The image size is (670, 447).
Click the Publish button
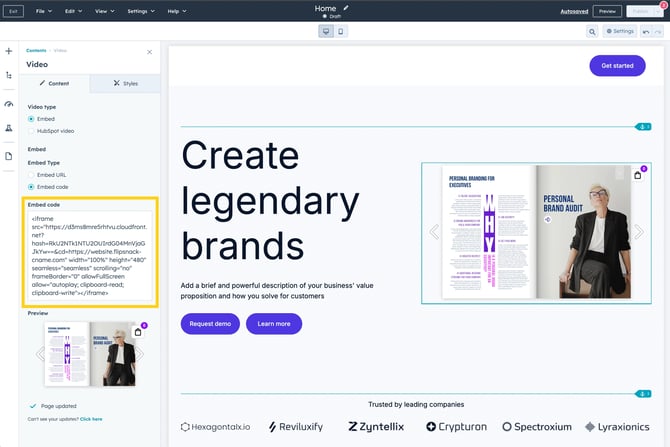pos(641,12)
